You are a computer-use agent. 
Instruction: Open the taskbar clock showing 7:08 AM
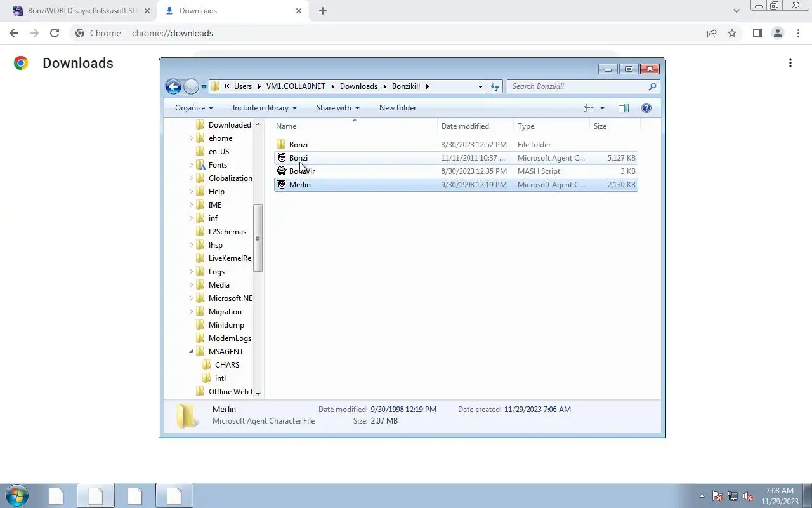pyautogui.click(x=780, y=496)
